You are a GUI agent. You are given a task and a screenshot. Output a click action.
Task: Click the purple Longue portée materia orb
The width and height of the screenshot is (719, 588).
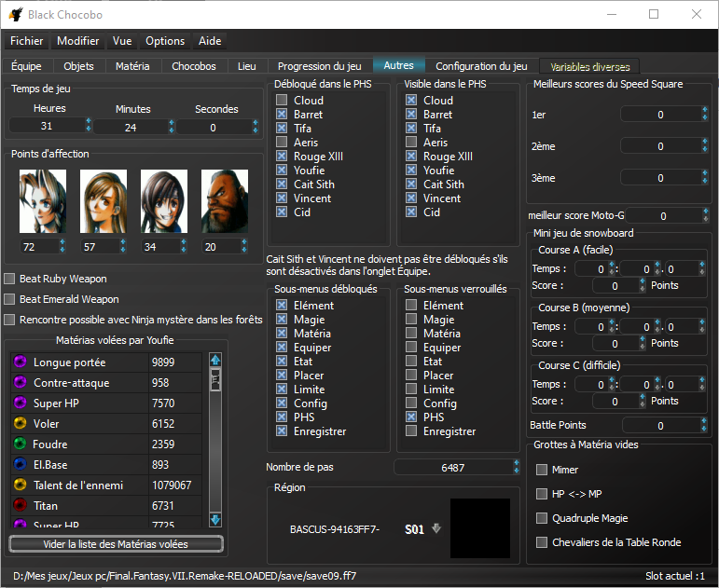20,362
